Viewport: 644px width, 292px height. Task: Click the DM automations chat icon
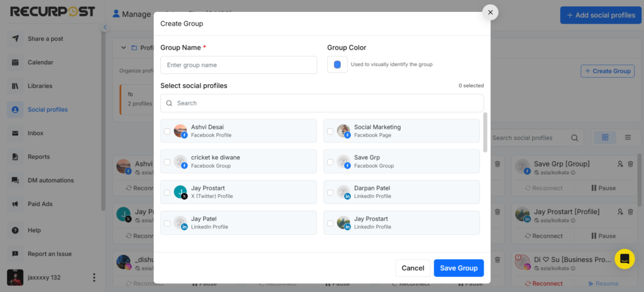point(15,180)
